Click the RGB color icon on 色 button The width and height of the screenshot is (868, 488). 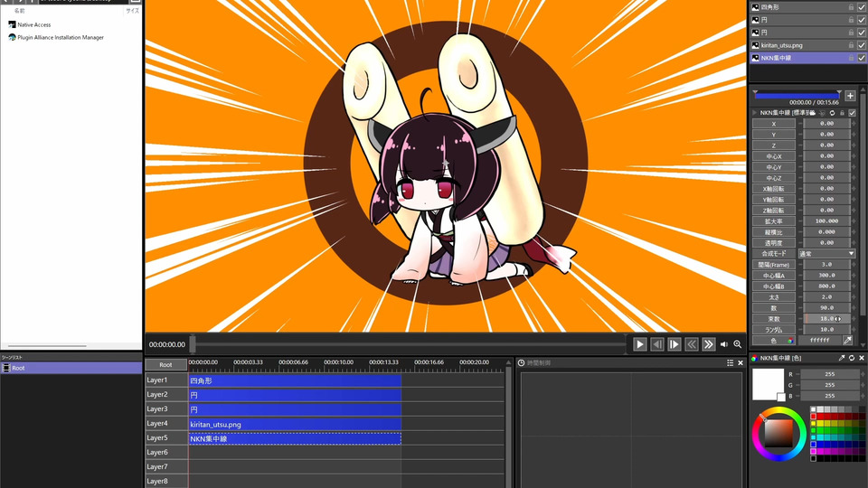(x=790, y=341)
